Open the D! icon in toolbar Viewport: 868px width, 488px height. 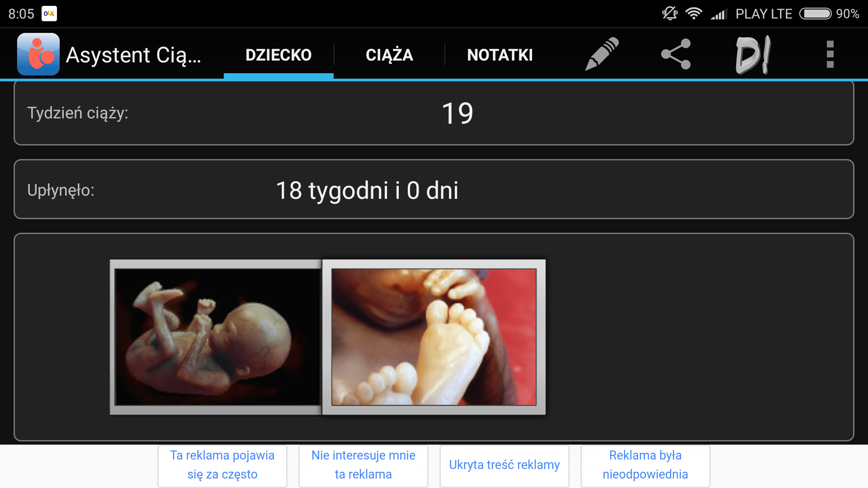753,55
